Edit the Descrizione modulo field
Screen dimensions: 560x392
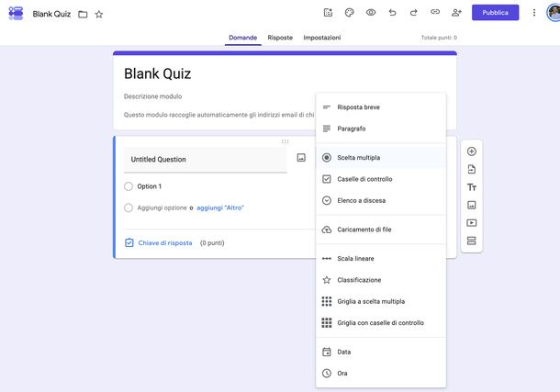[x=153, y=96]
